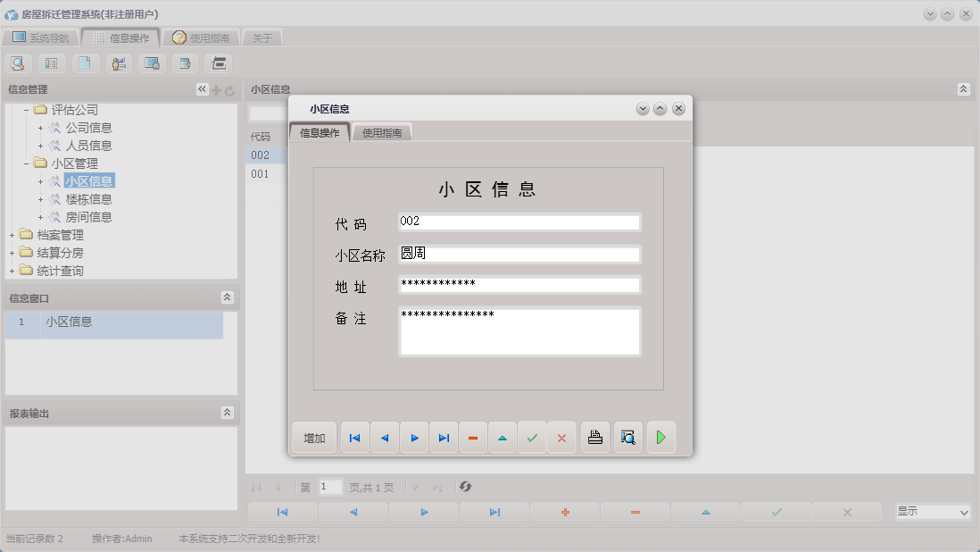The image size is (980, 552).
Task: Click the red minus delete record icon
Action: tap(473, 437)
